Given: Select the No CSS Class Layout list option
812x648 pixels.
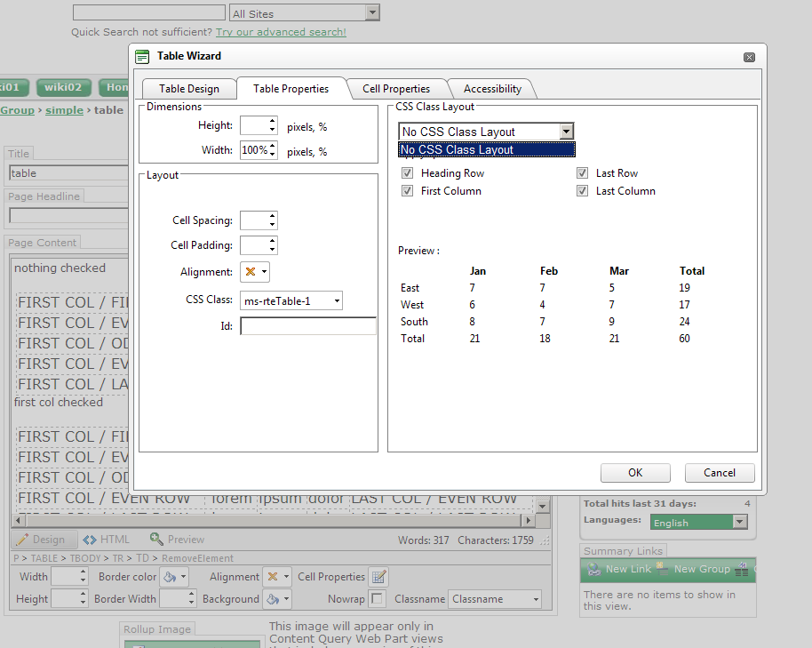Looking at the screenshot, I should click(x=485, y=150).
